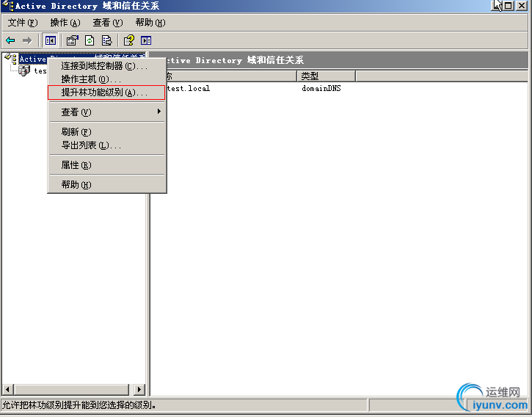Open the 查看(V) menu in menu bar
Screen dimensions: 532x417
coord(108,23)
